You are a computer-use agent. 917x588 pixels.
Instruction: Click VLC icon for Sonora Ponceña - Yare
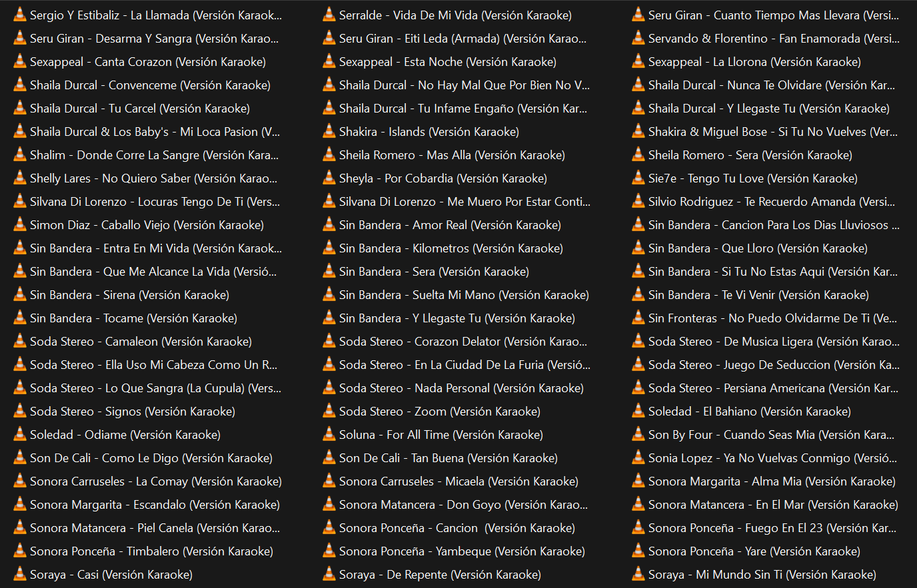tap(638, 551)
